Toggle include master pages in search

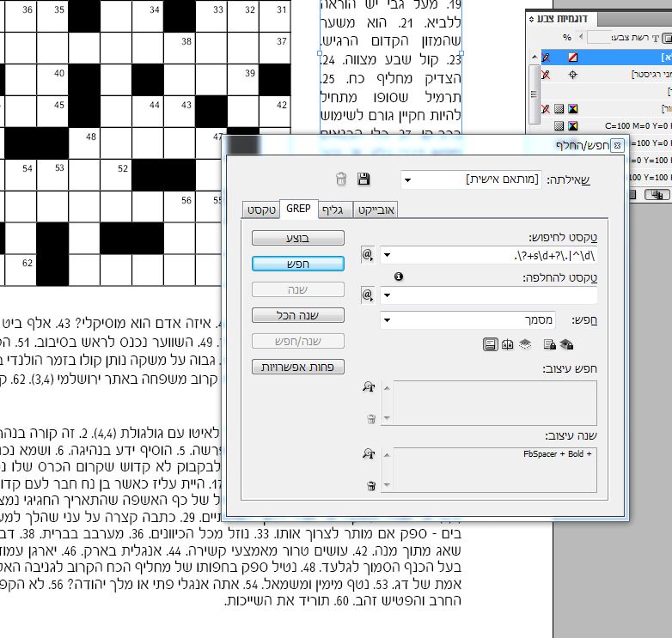point(507,344)
